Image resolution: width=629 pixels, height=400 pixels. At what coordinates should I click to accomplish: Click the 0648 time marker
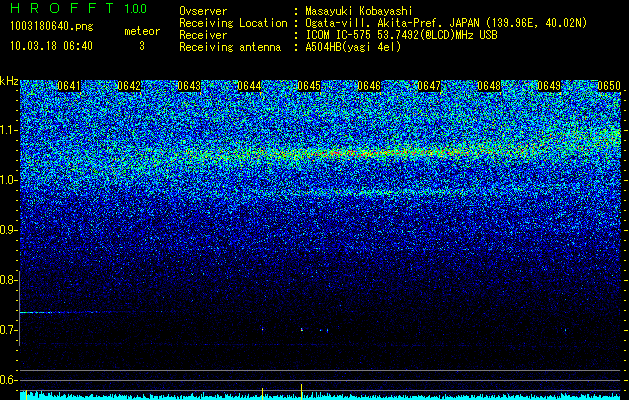[489, 86]
